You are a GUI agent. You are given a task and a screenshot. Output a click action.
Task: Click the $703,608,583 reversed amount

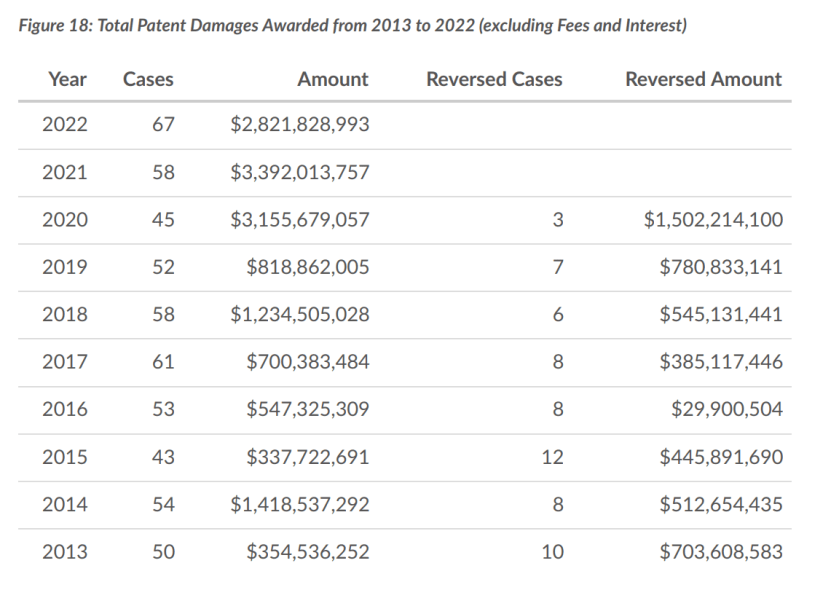pyautogui.click(x=721, y=551)
